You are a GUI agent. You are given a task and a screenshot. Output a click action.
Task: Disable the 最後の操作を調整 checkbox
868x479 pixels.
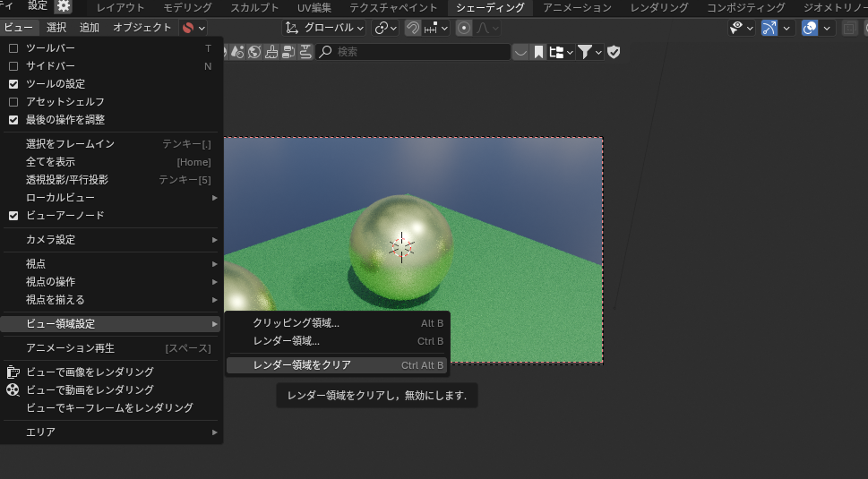click(13, 120)
